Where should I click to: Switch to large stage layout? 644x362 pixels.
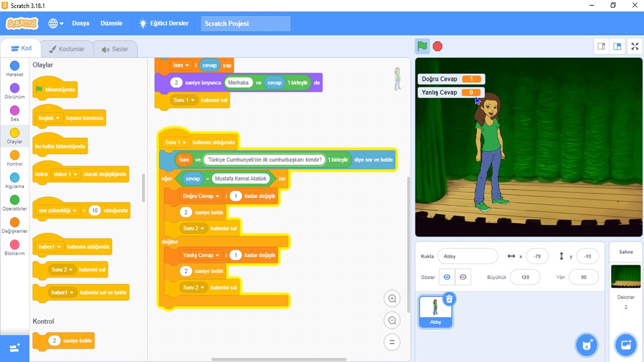(x=617, y=46)
